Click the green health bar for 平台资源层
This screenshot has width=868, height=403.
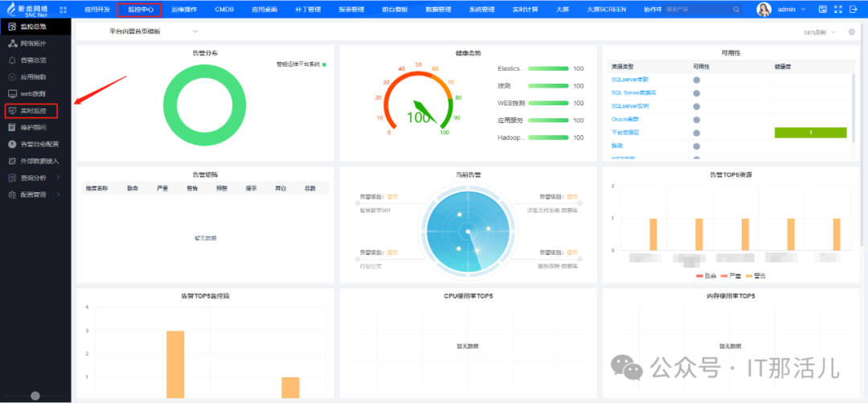point(810,133)
